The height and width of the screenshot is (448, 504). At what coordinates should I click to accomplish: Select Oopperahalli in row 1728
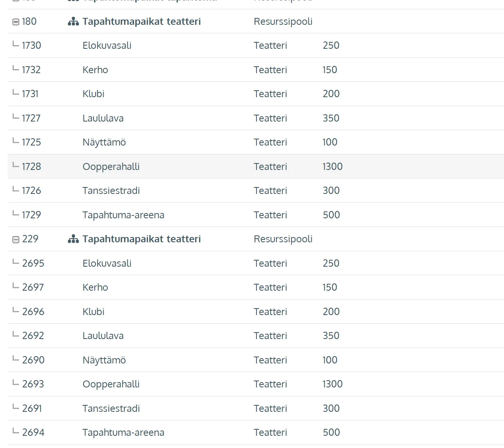pos(111,167)
